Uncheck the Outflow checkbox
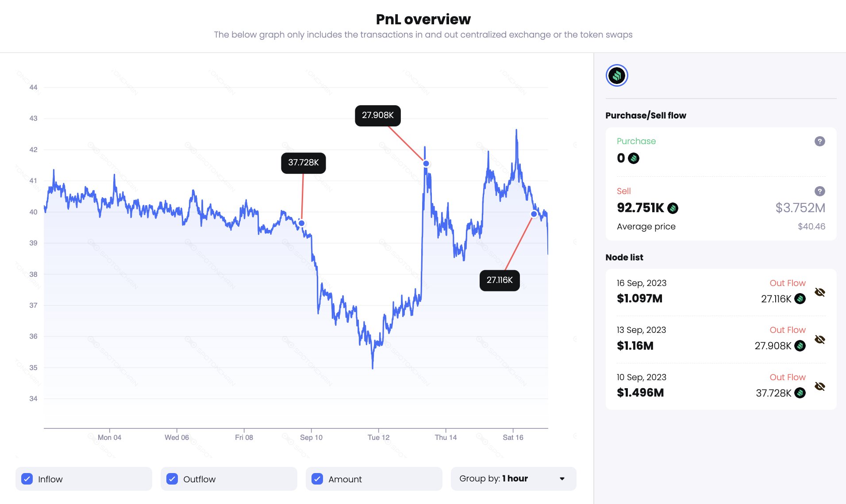 click(172, 479)
